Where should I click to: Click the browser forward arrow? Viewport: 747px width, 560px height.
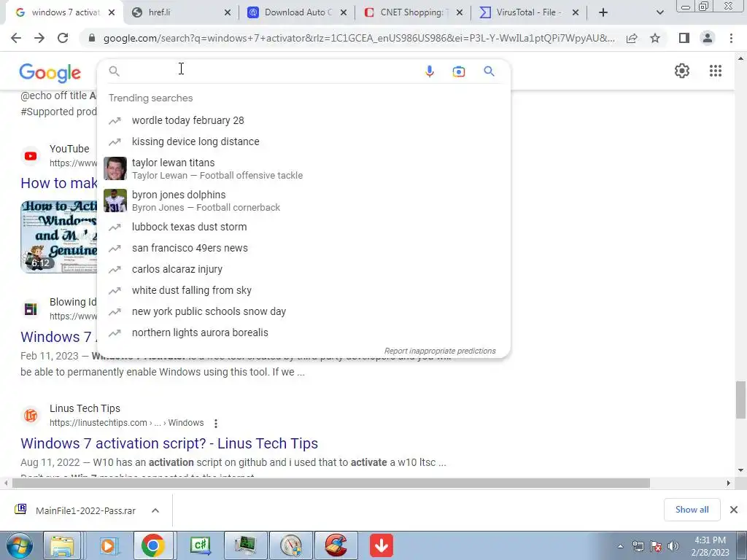pos(39,38)
